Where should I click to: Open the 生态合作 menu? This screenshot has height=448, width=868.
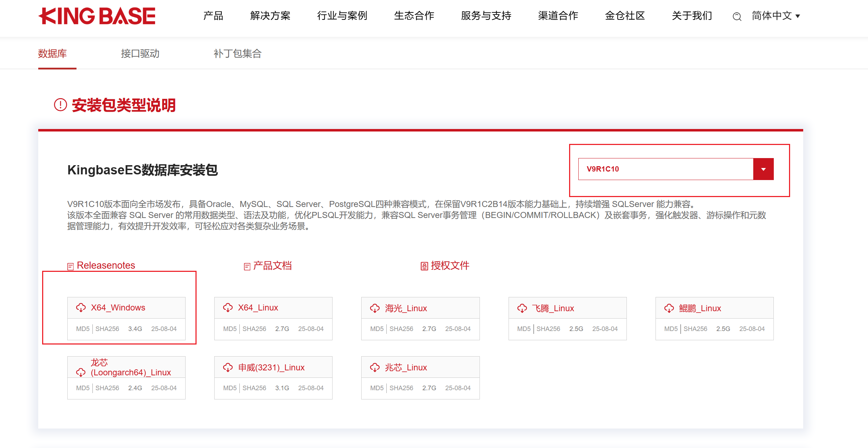click(414, 16)
